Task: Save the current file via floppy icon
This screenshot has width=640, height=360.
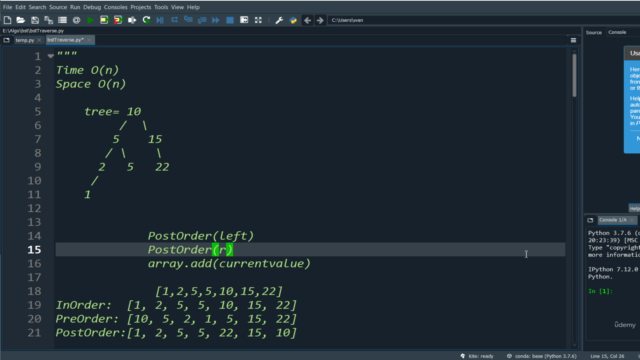Action: click(35, 20)
